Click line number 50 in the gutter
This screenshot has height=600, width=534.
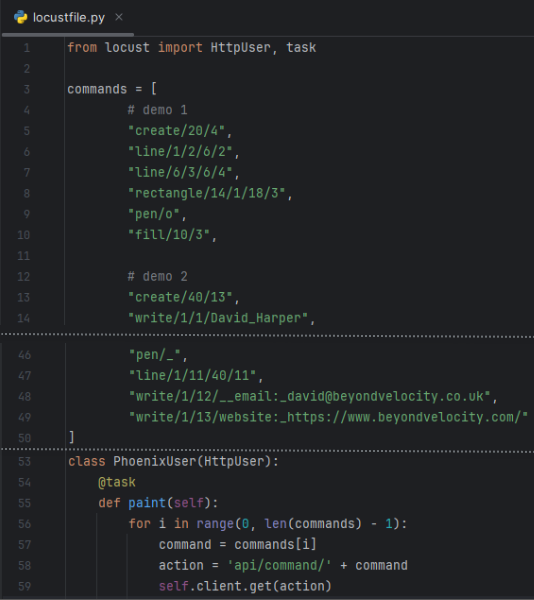[24, 438]
